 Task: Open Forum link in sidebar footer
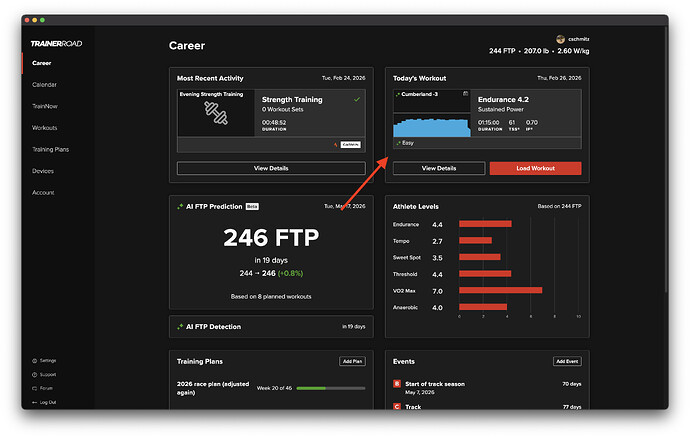(46, 389)
